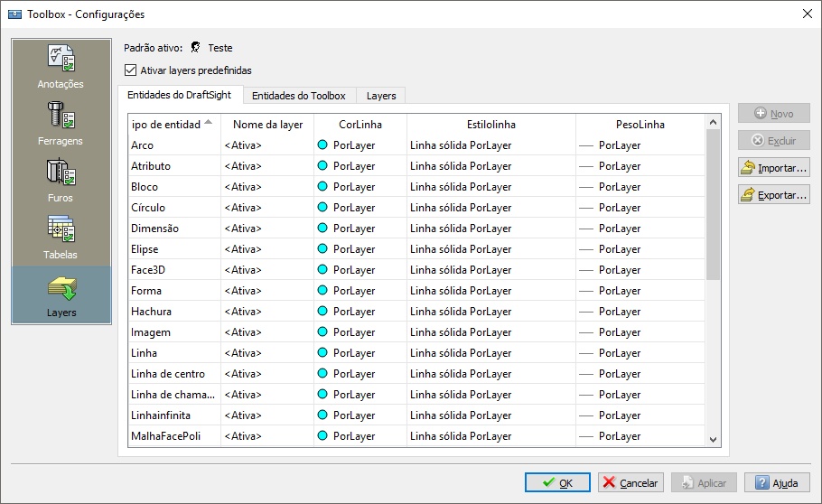Screen dimensions: 822x504
Task: Click the Importar... button
Action: pos(774,168)
